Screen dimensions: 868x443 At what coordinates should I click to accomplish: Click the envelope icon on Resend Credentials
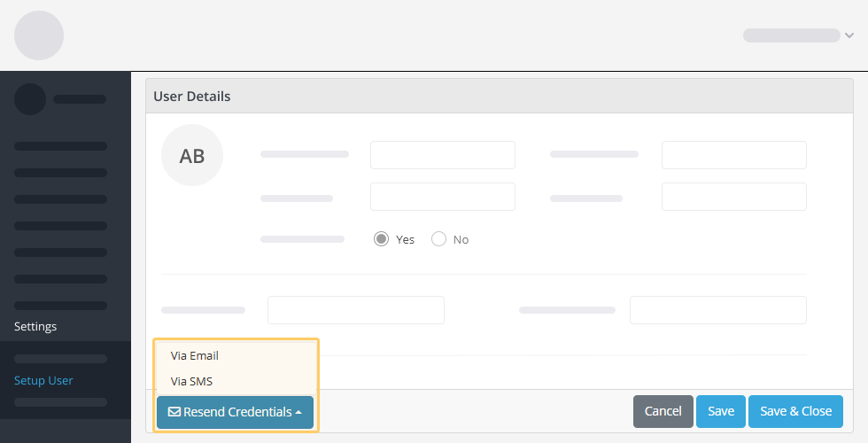click(174, 412)
